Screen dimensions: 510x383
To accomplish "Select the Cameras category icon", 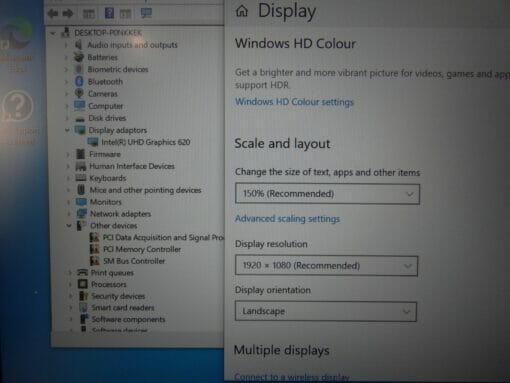I will pos(79,93).
